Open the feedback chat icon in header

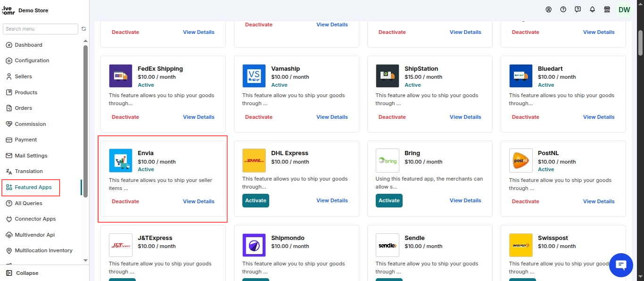click(578, 9)
